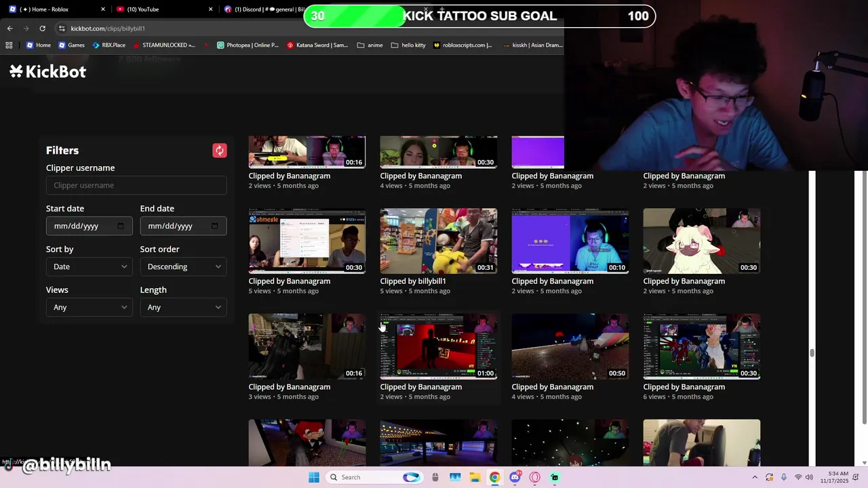The height and width of the screenshot is (488, 868).
Task: Go back using the browser back arrow
Action: point(9,28)
